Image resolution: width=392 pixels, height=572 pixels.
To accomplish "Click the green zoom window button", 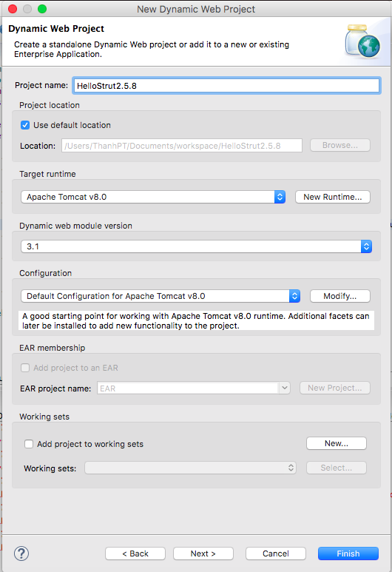I will (x=42, y=9).
